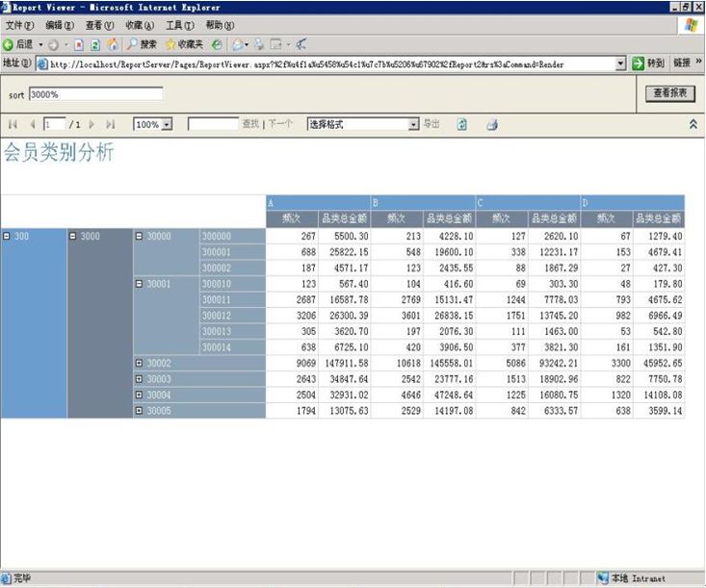Expand the 30002 group

[x=139, y=363]
